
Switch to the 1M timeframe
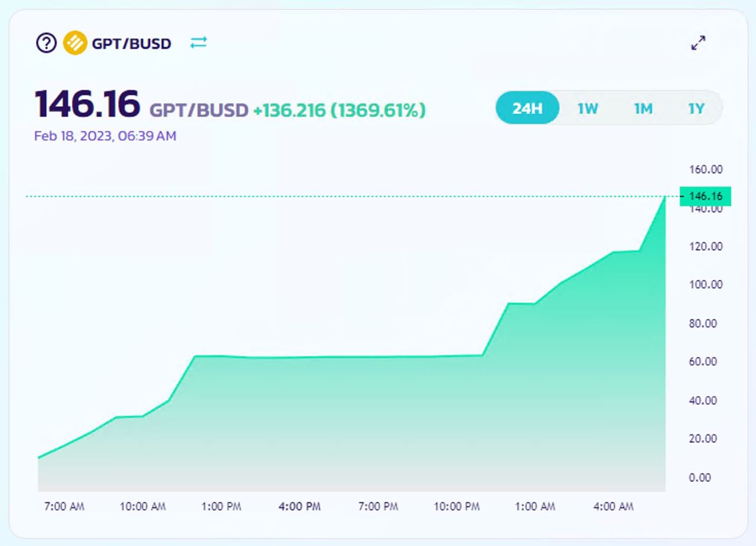pyautogui.click(x=643, y=108)
